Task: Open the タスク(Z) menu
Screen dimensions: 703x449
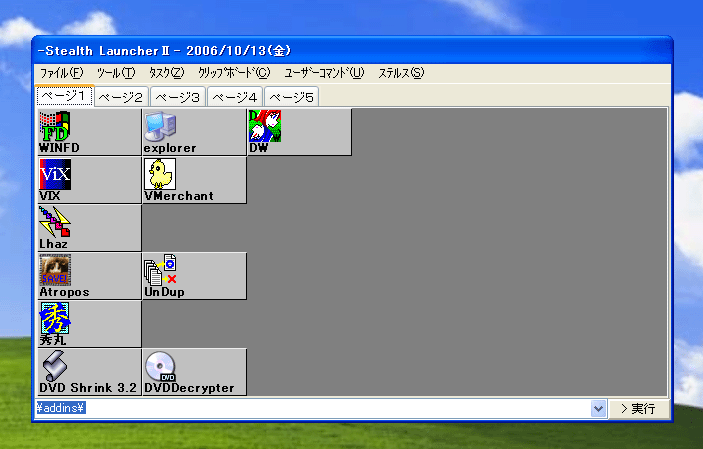Action: click(166, 73)
